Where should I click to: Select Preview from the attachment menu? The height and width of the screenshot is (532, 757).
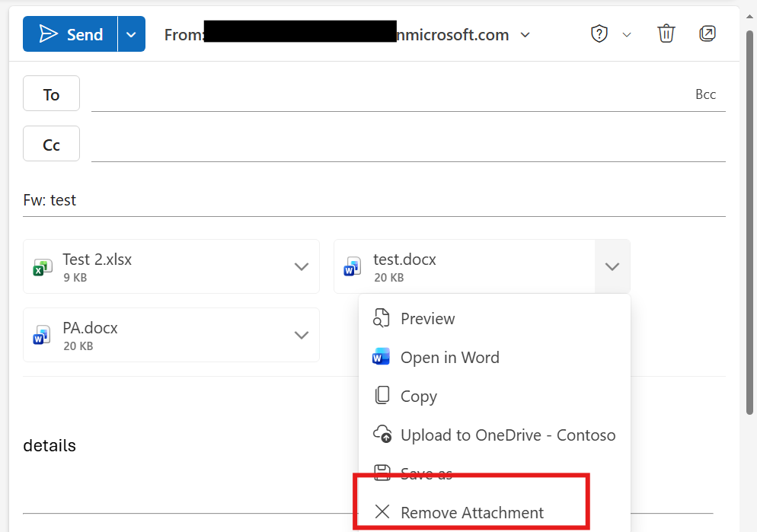tap(494, 318)
